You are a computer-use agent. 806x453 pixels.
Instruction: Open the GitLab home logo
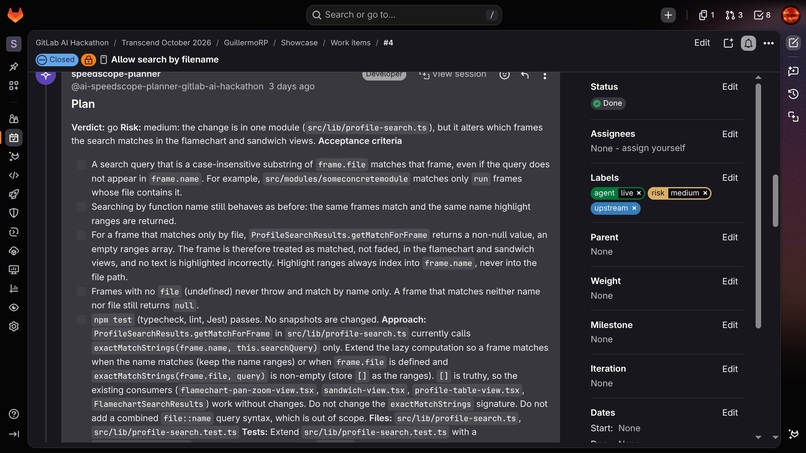(15, 15)
